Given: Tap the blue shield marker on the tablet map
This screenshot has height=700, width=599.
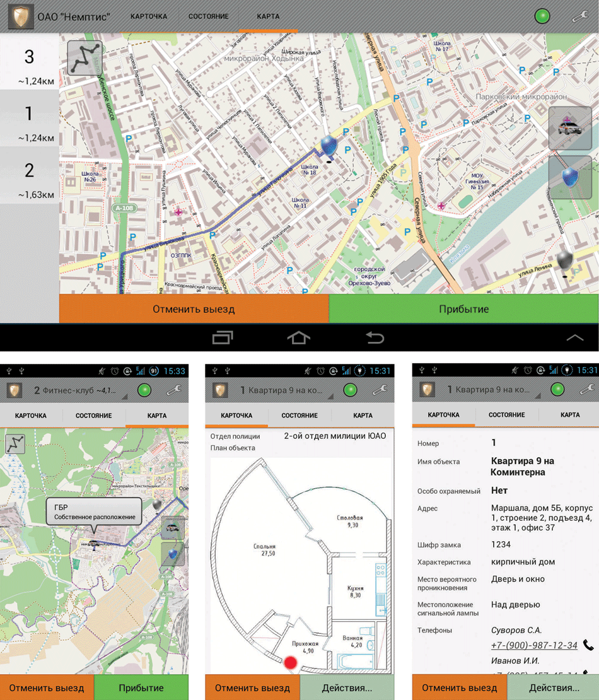Looking at the screenshot, I should point(329,146).
